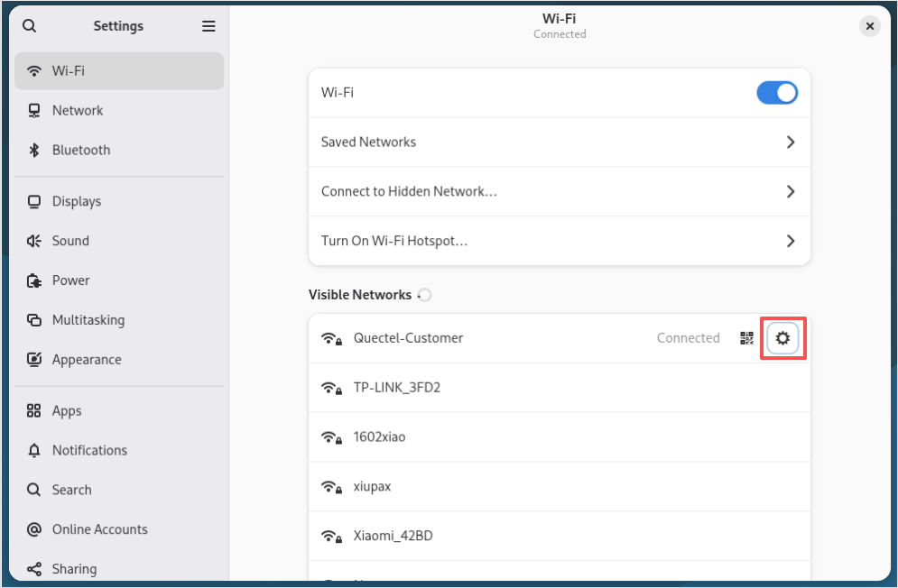Screen dimensions: 898x588
Task: Choose the xiupax network from list
Action: [373, 487]
